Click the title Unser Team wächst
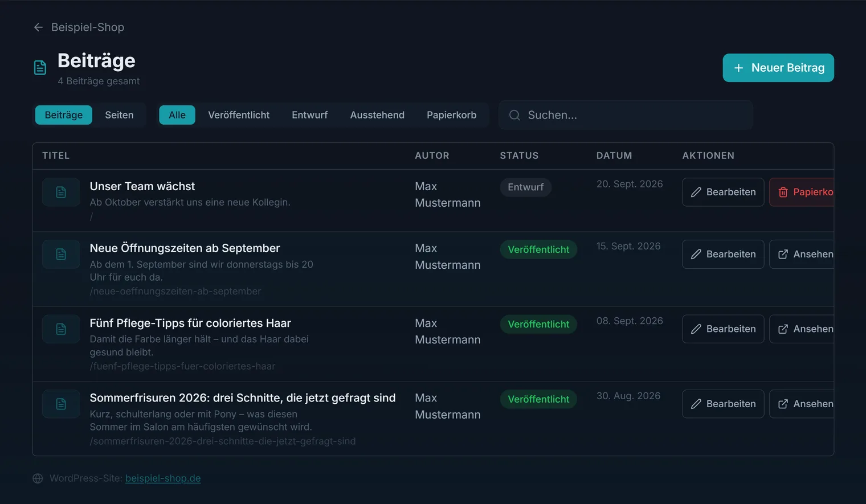The image size is (866, 504). (x=142, y=186)
